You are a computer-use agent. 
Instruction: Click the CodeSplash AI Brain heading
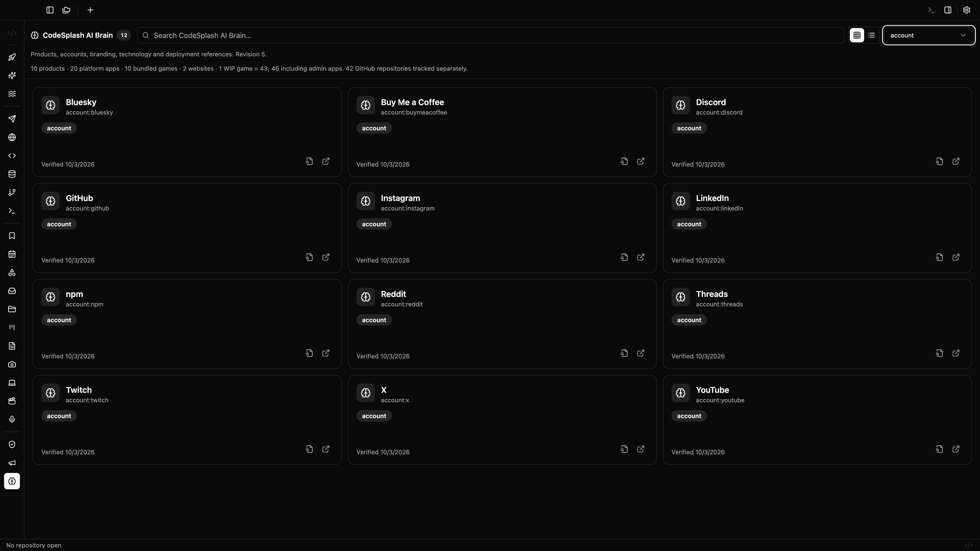tap(78, 35)
